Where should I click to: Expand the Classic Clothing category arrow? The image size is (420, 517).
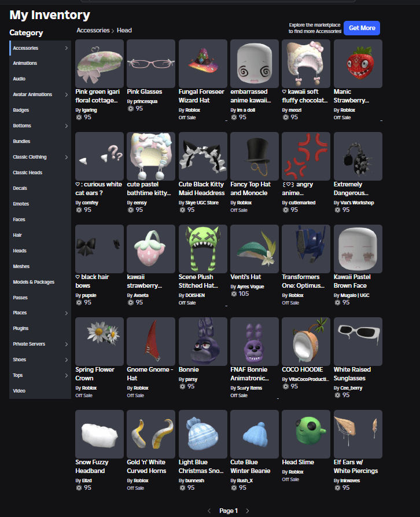coord(66,157)
